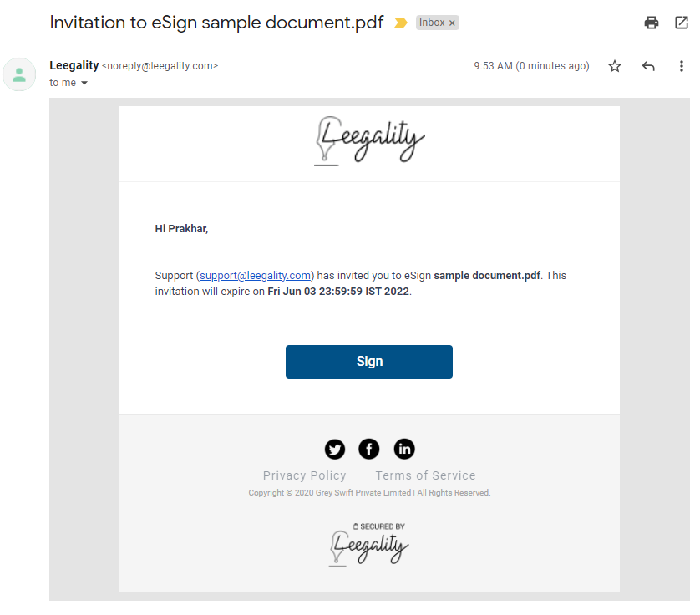Viewport: 700px width, 615px height.
Task: Remove the Inbox label with x
Action: pos(452,23)
